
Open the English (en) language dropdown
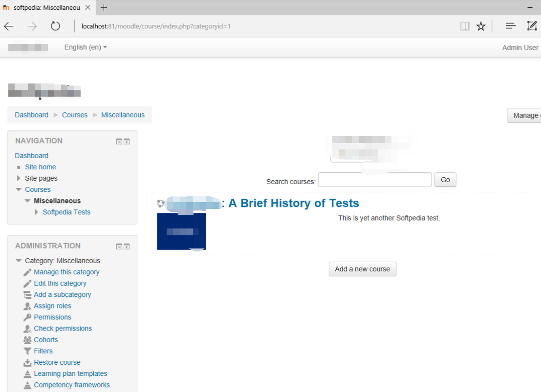pos(85,47)
